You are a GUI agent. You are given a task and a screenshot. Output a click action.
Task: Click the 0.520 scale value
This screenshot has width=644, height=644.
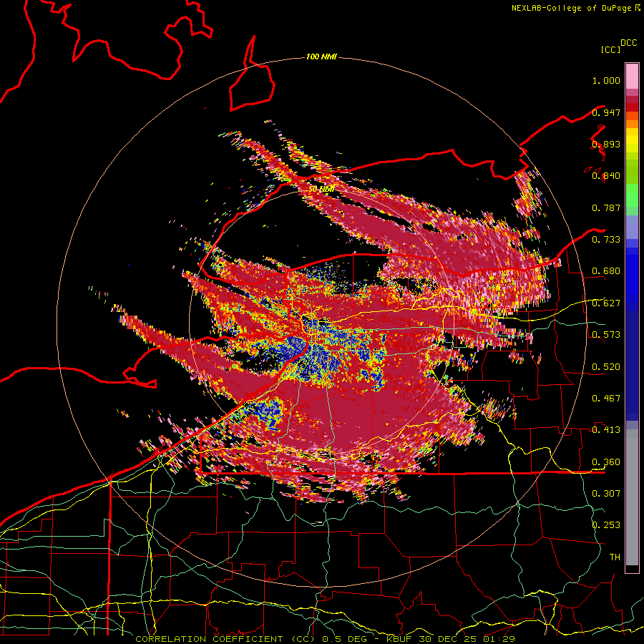click(x=606, y=367)
